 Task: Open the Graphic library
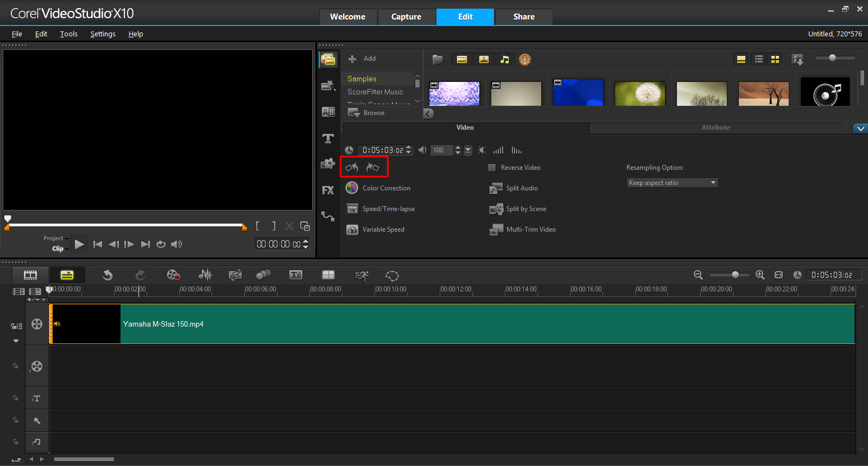coord(328,164)
